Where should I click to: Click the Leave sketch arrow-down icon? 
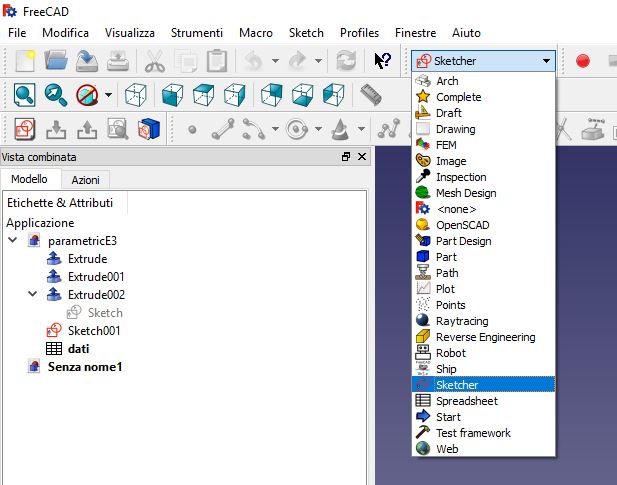coord(56,129)
